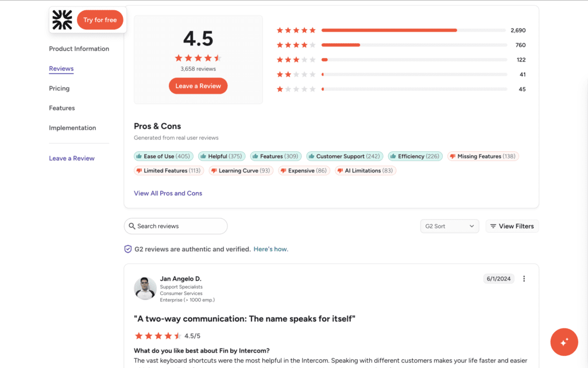Toggle the AI Limitations cons filter
The width and height of the screenshot is (588, 368).
(x=365, y=171)
